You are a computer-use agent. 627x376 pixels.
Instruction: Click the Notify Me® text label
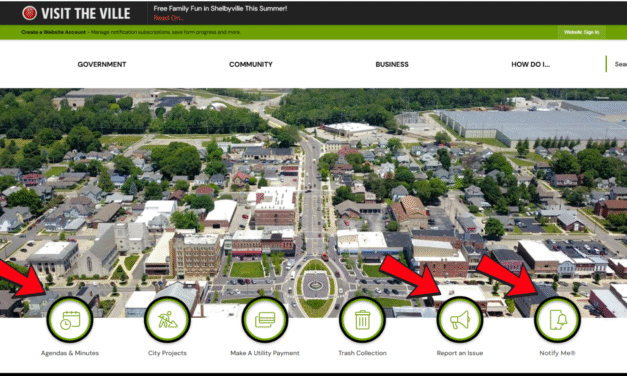coord(557,353)
